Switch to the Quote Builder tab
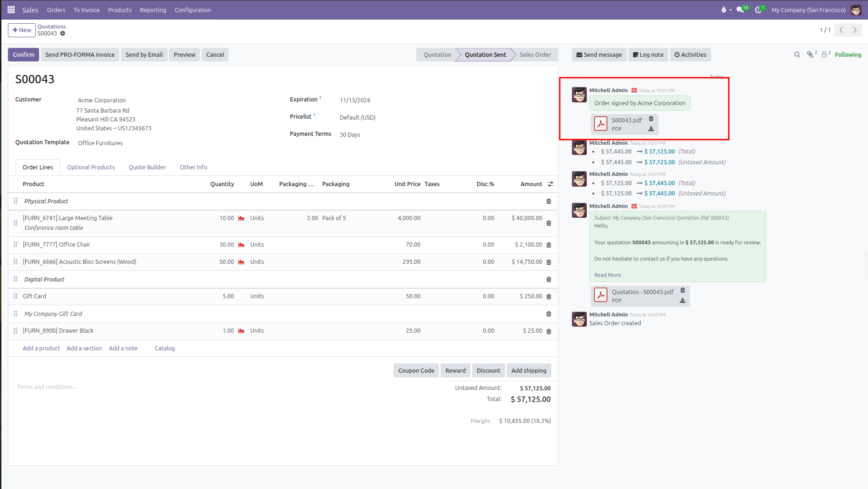 (x=147, y=167)
